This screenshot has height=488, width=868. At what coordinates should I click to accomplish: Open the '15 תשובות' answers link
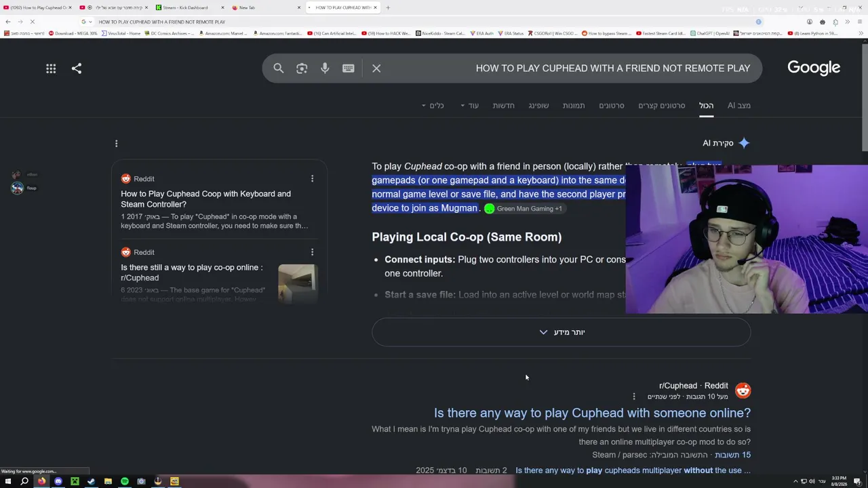(x=732, y=455)
